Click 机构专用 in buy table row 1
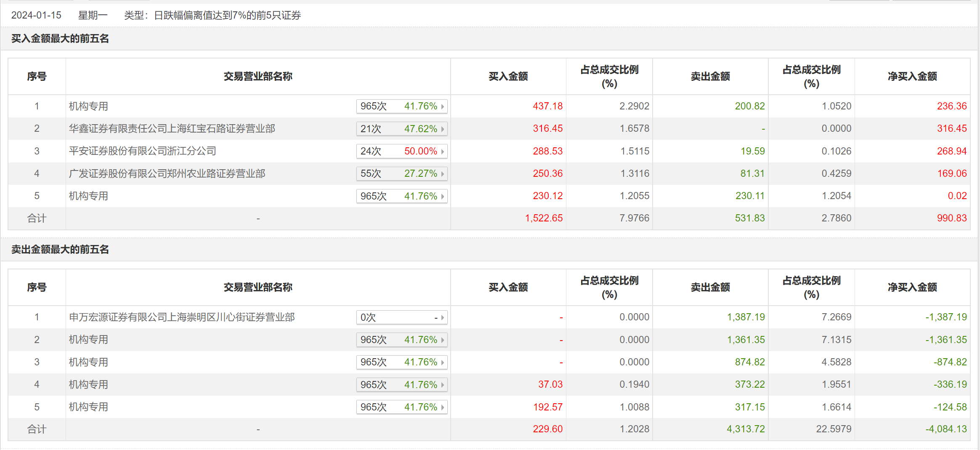 click(x=88, y=106)
